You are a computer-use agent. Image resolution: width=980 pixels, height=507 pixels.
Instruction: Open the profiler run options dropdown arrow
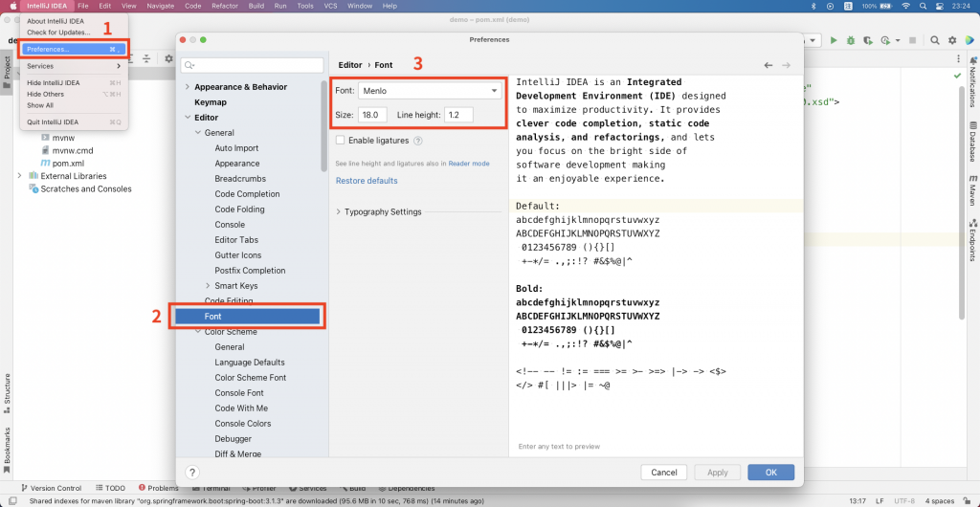pyautogui.click(x=898, y=40)
